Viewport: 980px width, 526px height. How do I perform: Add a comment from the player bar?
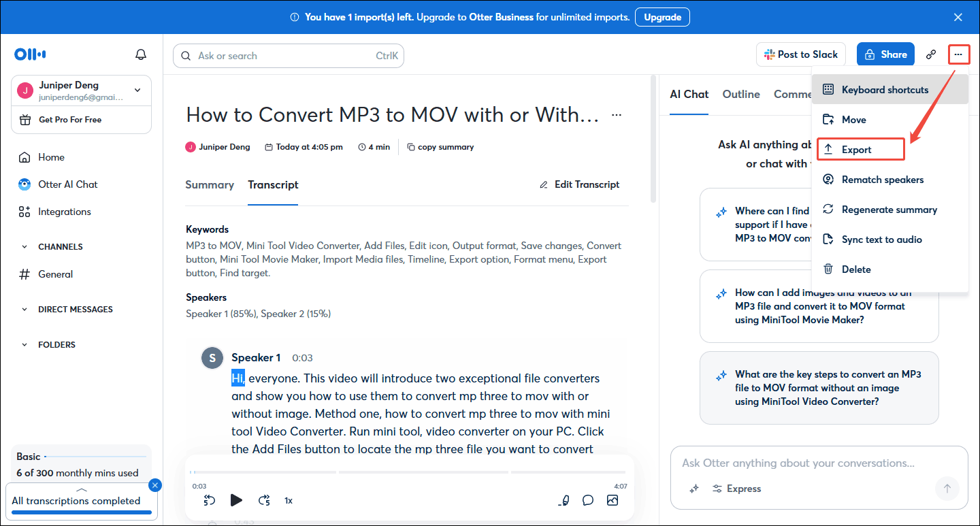pyautogui.click(x=588, y=500)
